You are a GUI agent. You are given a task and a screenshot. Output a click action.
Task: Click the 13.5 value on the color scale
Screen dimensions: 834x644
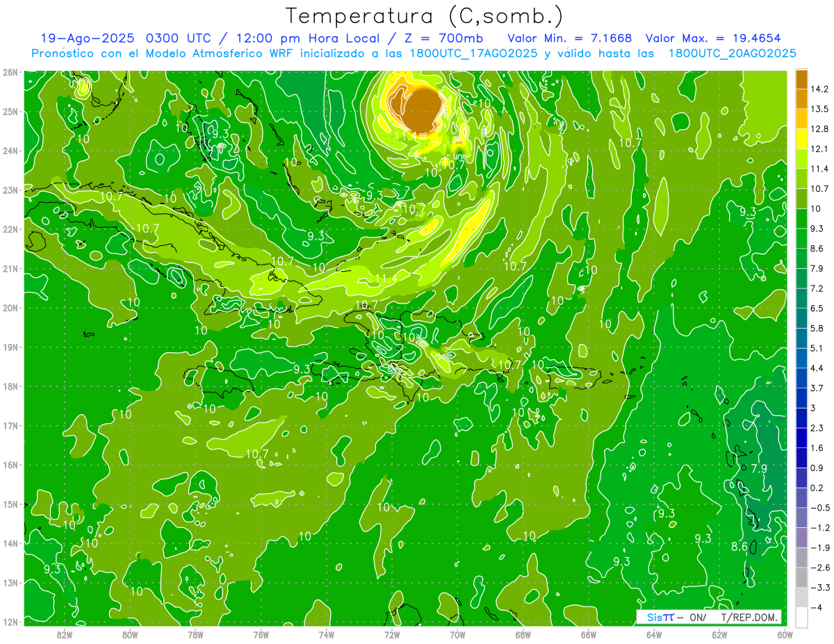click(820, 109)
